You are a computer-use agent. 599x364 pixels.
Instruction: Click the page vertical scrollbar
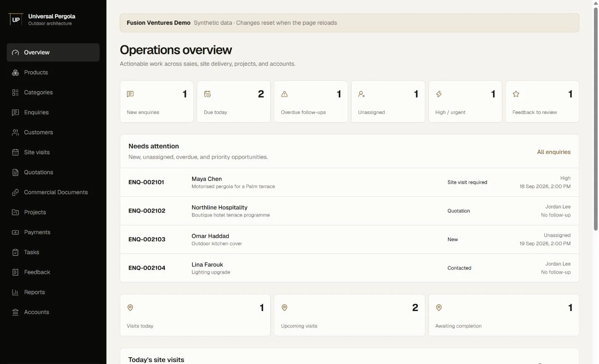click(x=596, y=119)
